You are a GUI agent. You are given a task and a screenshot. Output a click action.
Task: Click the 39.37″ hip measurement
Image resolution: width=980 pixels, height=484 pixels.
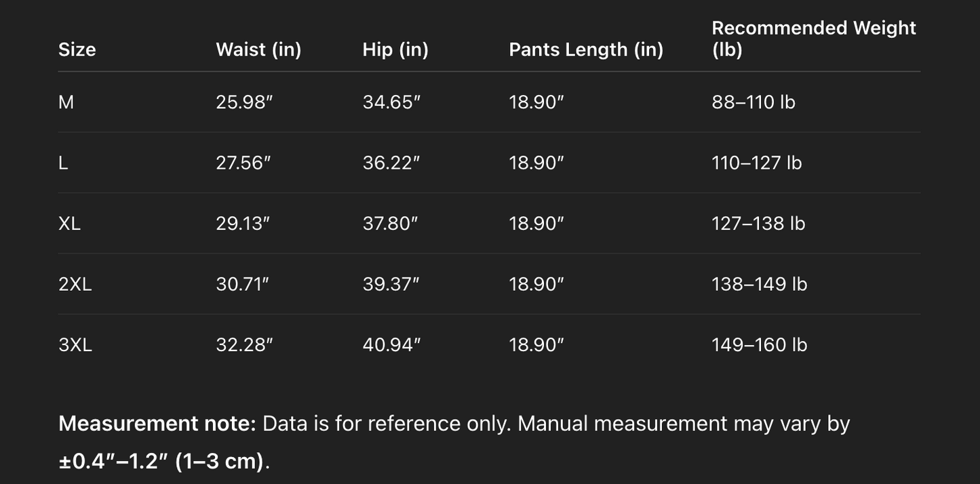[391, 284]
